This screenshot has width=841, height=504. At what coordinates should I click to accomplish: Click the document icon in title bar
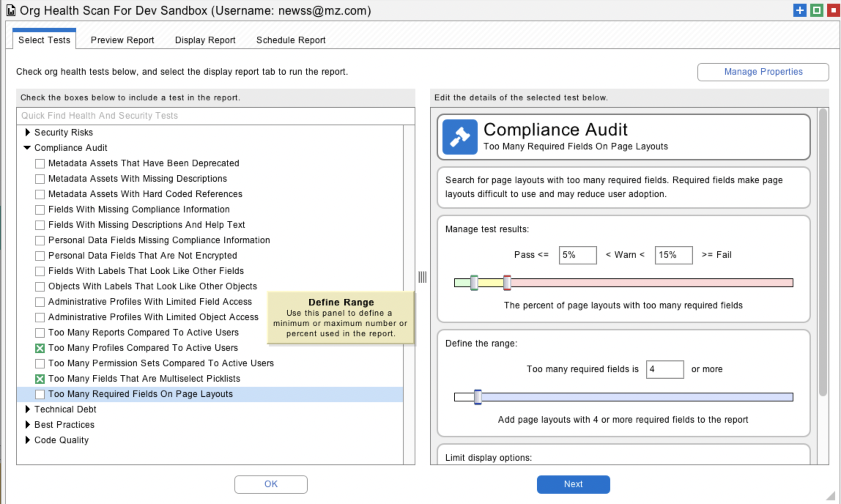pos(11,11)
